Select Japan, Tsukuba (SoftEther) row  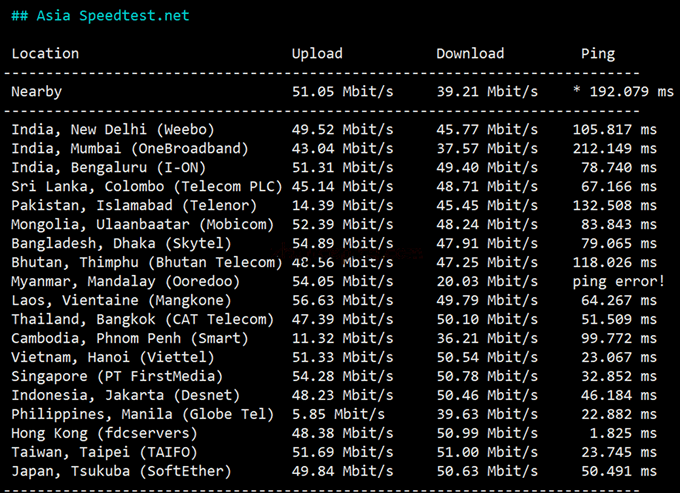pos(121,472)
